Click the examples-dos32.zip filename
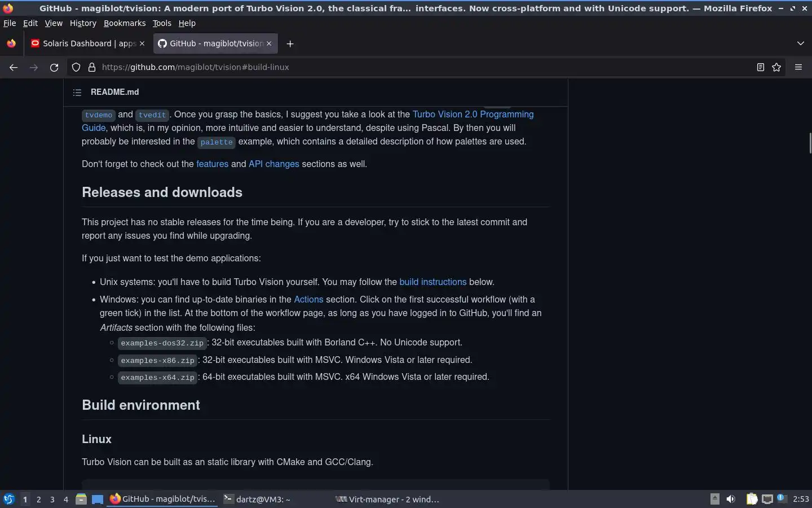The width and height of the screenshot is (812, 508). click(x=162, y=343)
